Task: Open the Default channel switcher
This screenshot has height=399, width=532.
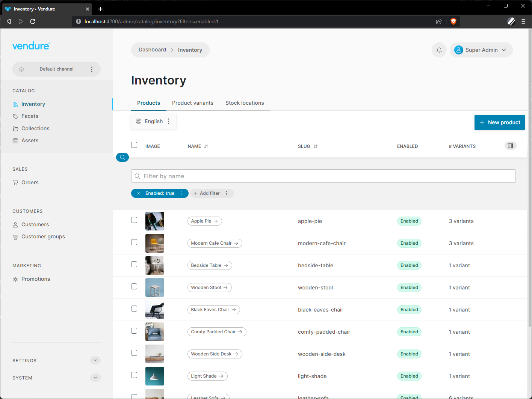Action: tap(56, 69)
